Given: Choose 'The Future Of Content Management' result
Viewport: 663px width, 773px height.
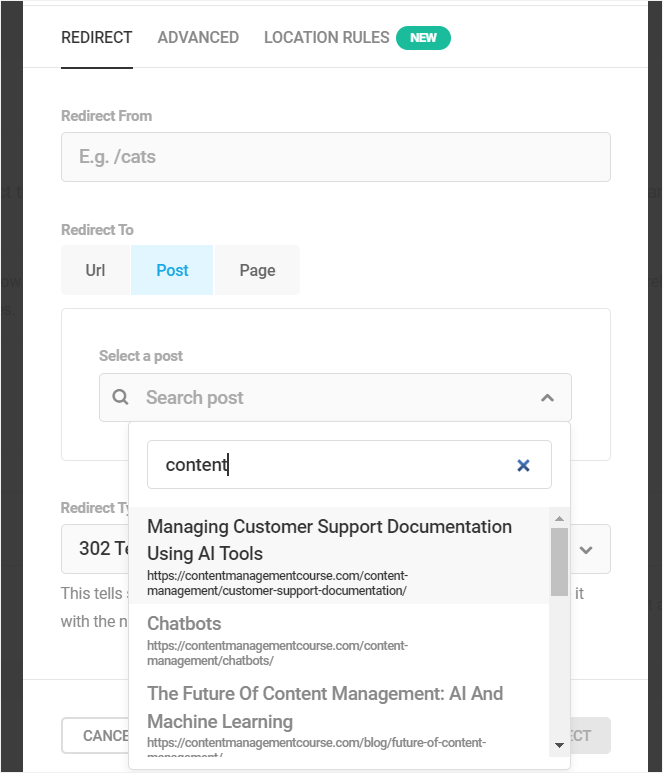Looking at the screenshot, I should tap(339, 716).
